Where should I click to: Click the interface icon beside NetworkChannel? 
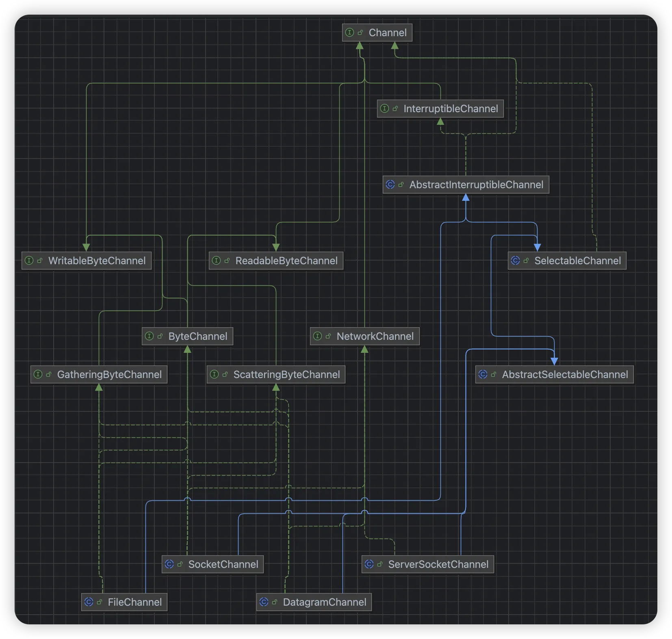pyautogui.click(x=318, y=336)
